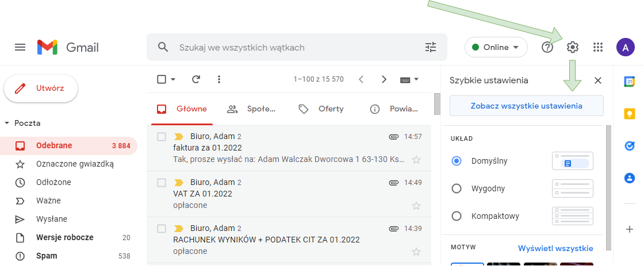Select the Wygodny layout radio button
The height and width of the screenshot is (266, 644).
tap(457, 188)
